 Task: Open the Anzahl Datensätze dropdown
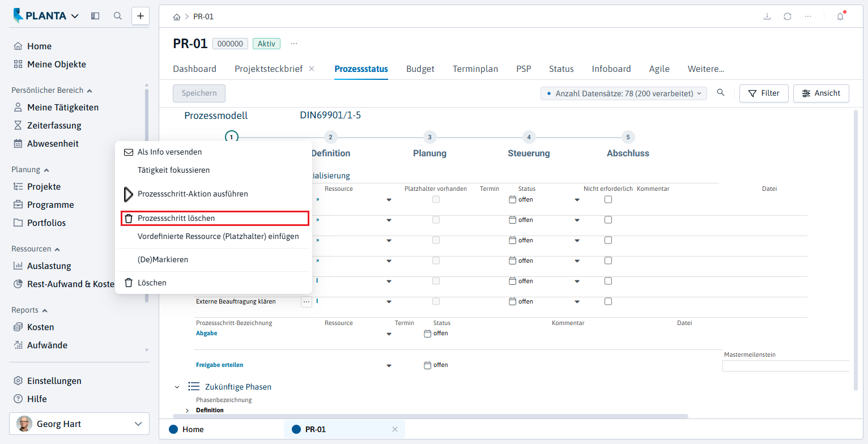pos(624,93)
